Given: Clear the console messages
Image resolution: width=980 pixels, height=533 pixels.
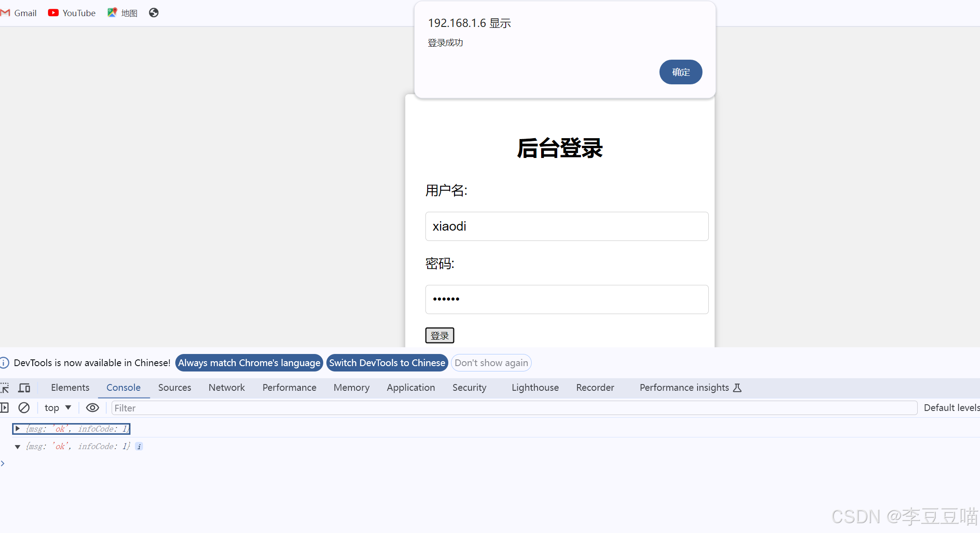Looking at the screenshot, I should (23, 408).
